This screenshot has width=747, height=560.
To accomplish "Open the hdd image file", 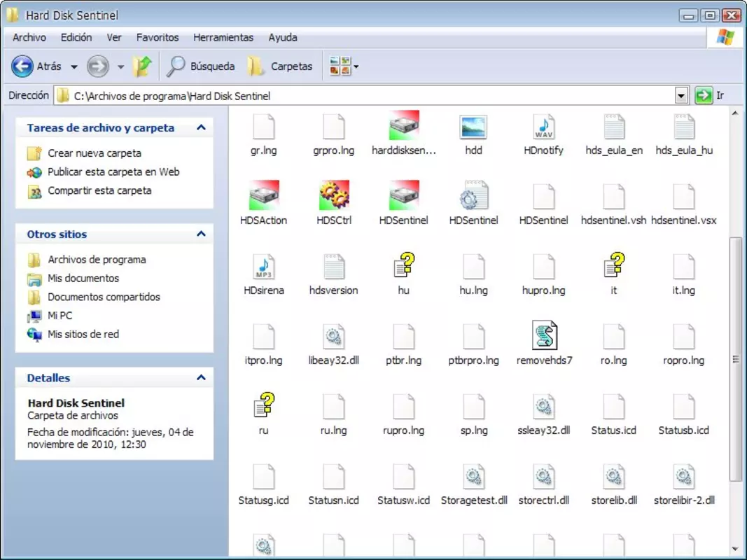I will click(473, 127).
